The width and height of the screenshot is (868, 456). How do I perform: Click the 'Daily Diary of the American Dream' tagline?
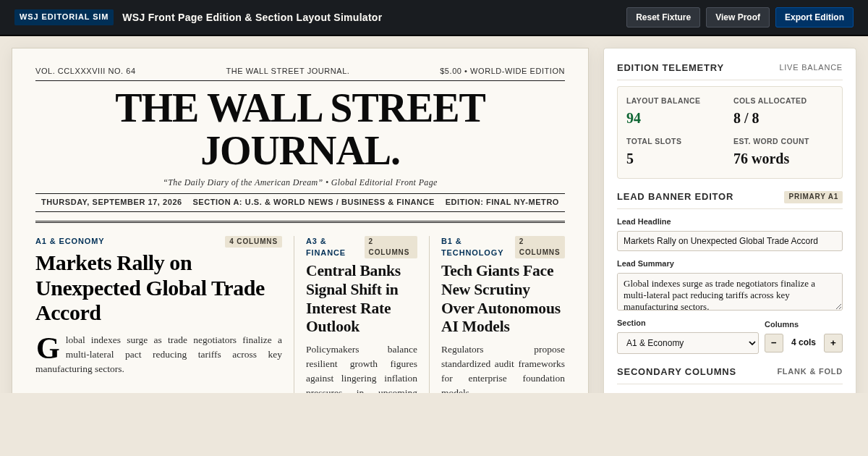pos(300,182)
